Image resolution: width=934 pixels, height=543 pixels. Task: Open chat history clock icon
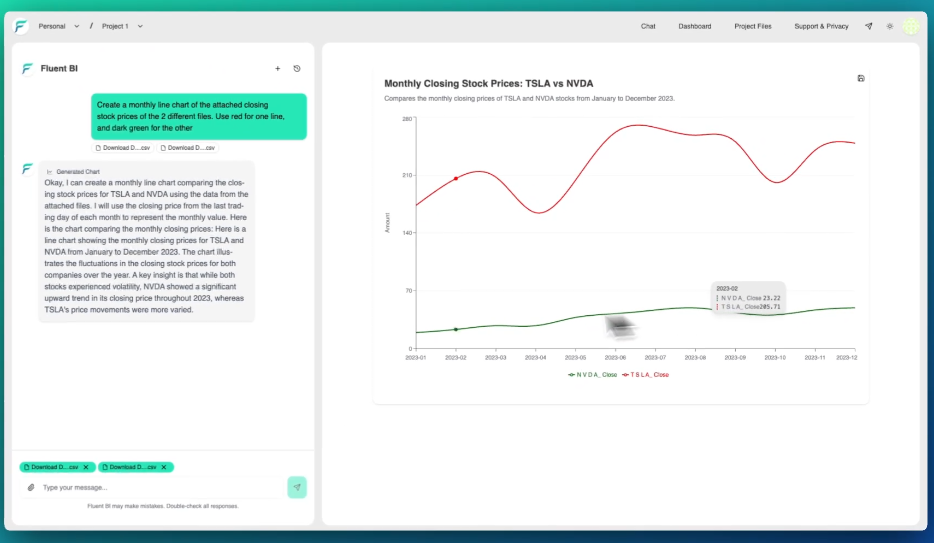297,68
